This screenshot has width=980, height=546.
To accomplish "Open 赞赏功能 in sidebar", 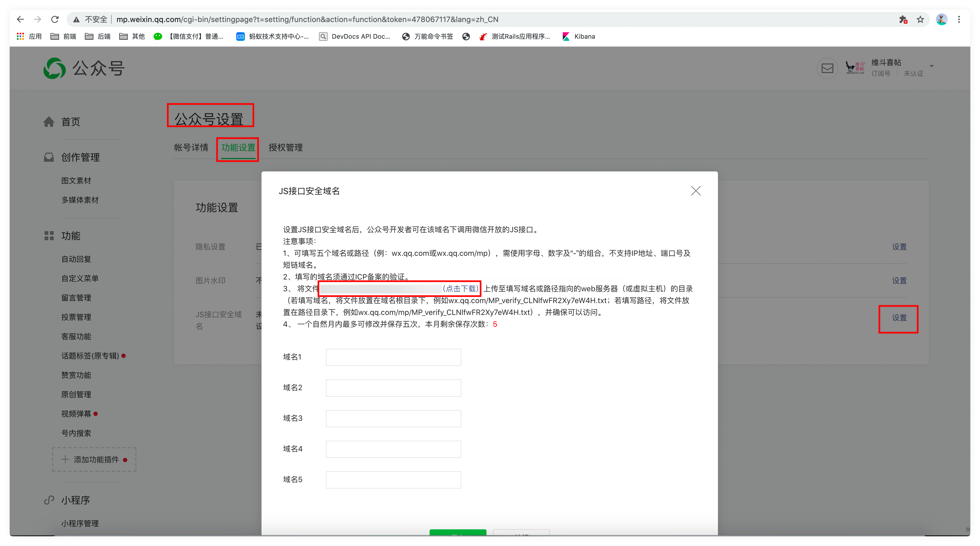I will click(x=76, y=375).
